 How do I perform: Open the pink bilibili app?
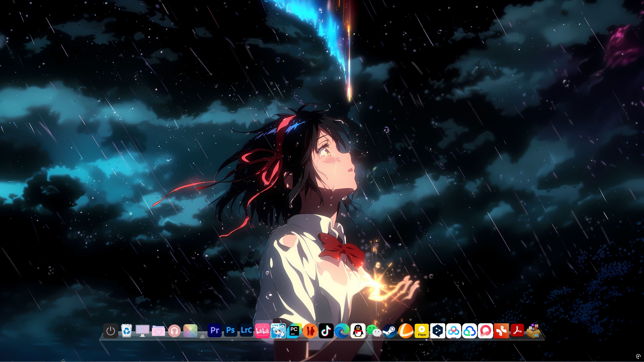pyautogui.click(x=262, y=331)
